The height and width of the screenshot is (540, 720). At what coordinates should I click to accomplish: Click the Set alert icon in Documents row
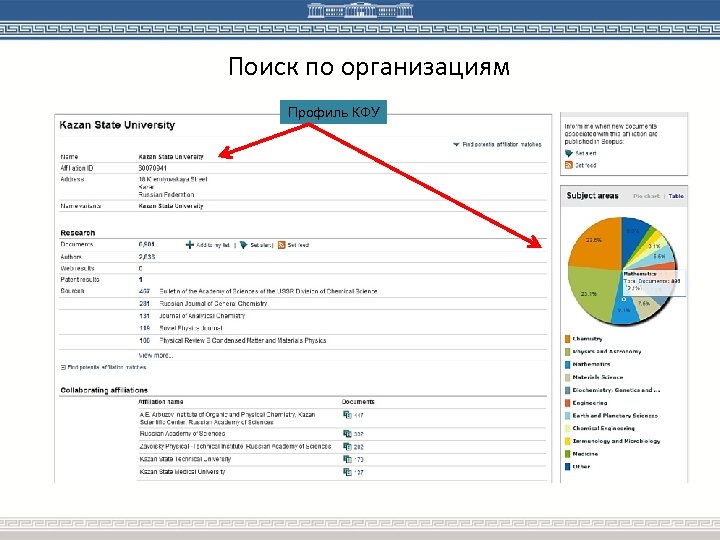[244, 245]
